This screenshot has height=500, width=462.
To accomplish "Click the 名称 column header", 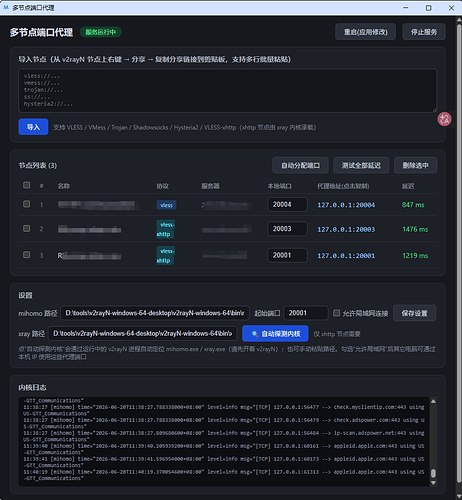I will 64,186.
